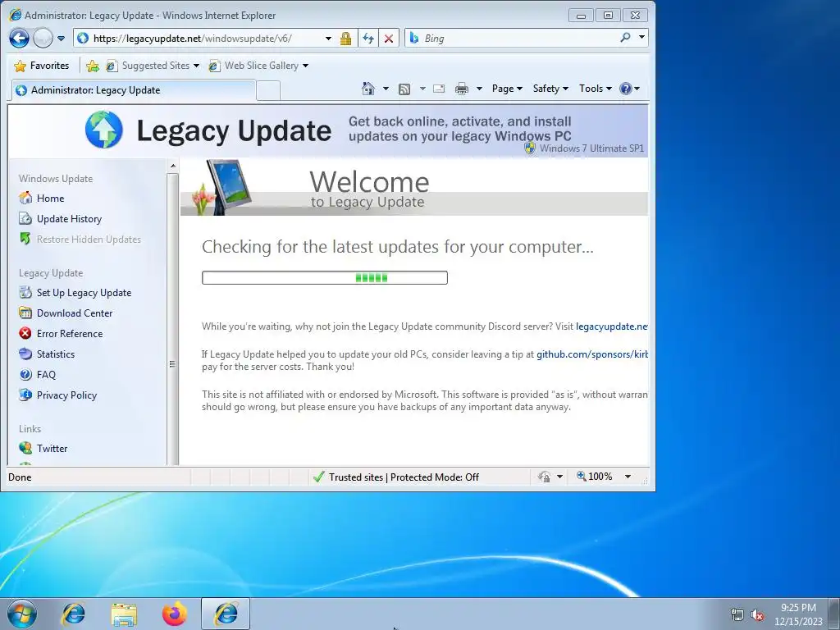Open Home in Windows Update sidebar
Viewport: 840px width, 630px height.
pyautogui.click(x=50, y=199)
